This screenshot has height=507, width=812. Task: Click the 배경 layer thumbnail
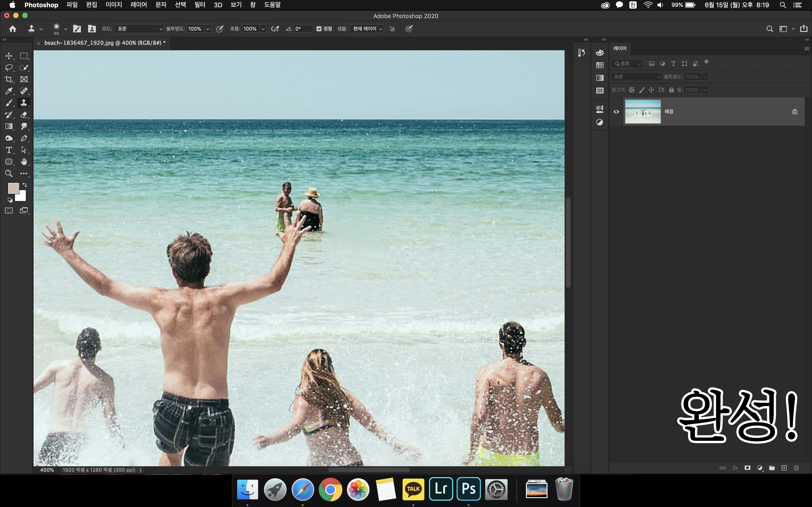643,112
